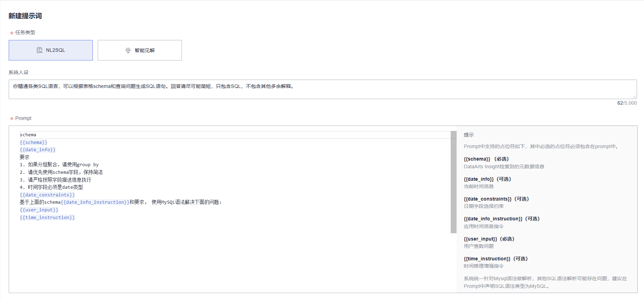Click the 系统人设 textarea resize grip

(635, 97)
